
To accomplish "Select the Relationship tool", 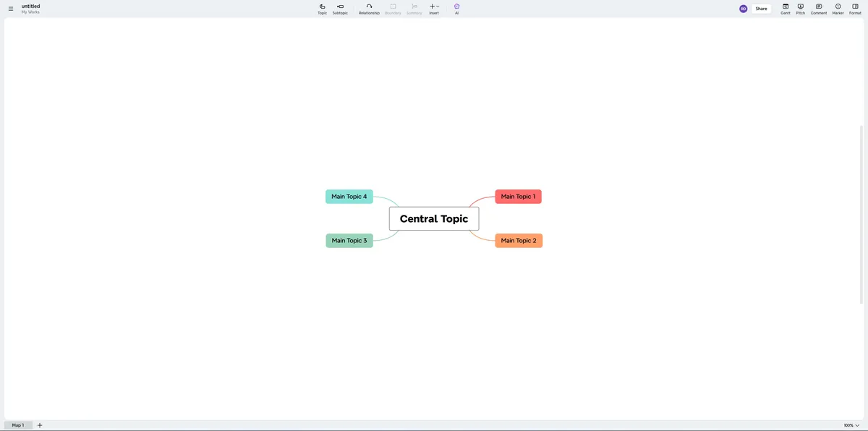I will point(369,9).
